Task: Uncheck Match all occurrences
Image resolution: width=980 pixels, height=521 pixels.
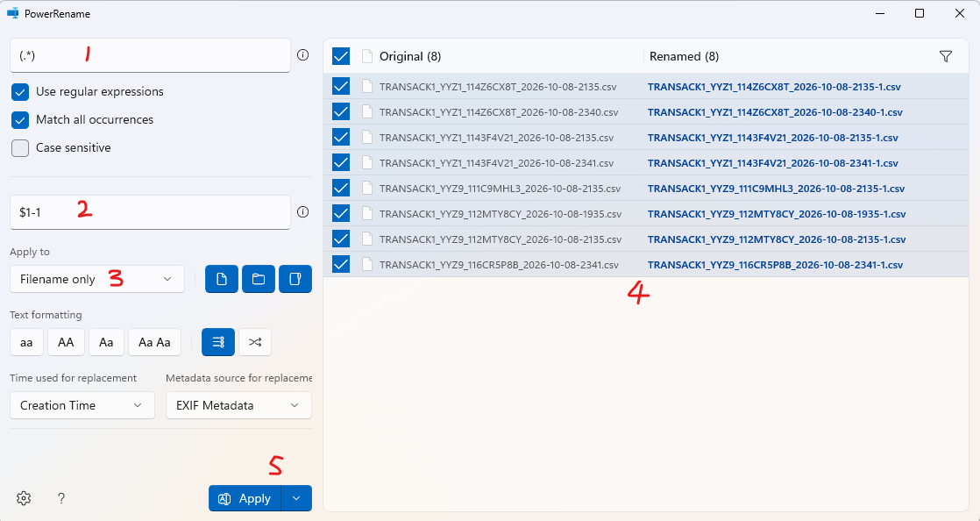Action: (20, 120)
